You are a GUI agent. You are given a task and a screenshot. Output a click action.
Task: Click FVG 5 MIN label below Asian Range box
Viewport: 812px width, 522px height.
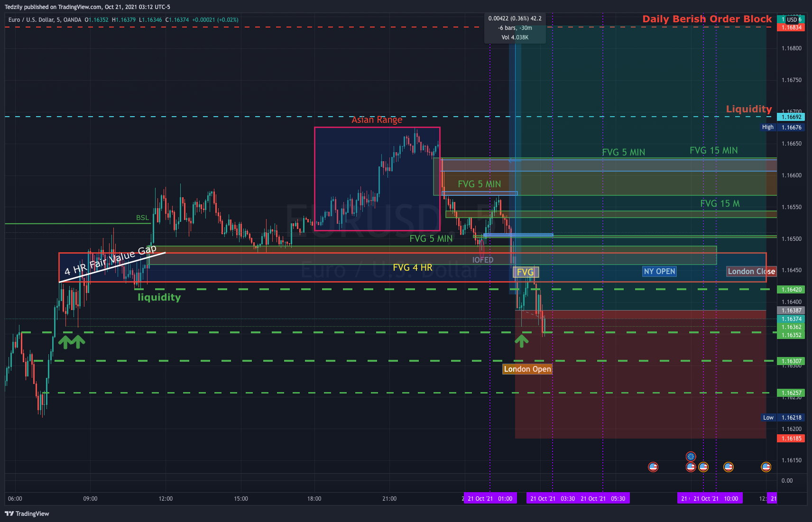pyautogui.click(x=431, y=238)
